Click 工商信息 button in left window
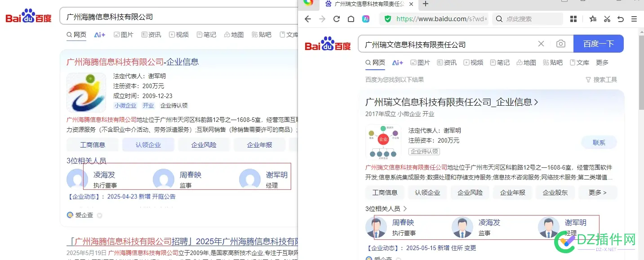This screenshot has height=260, width=644. [93, 145]
